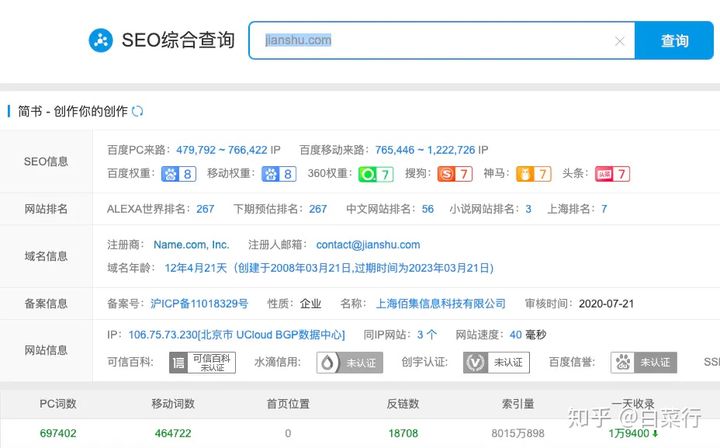Image resolution: width=720 pixels, height=448 pixels.
Task: Click the 查询 search button
Action: point(674,40)
